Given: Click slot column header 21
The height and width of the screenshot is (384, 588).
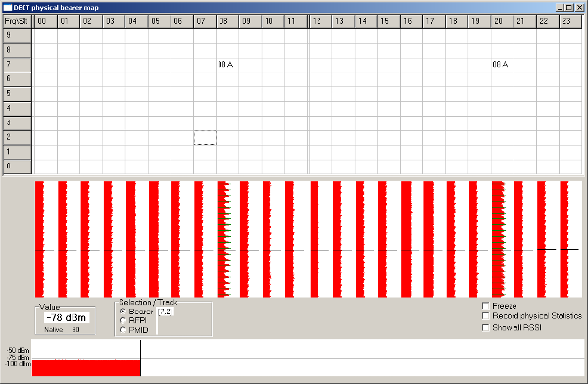Looking at the screenshot, I should (x=525, y=22).
